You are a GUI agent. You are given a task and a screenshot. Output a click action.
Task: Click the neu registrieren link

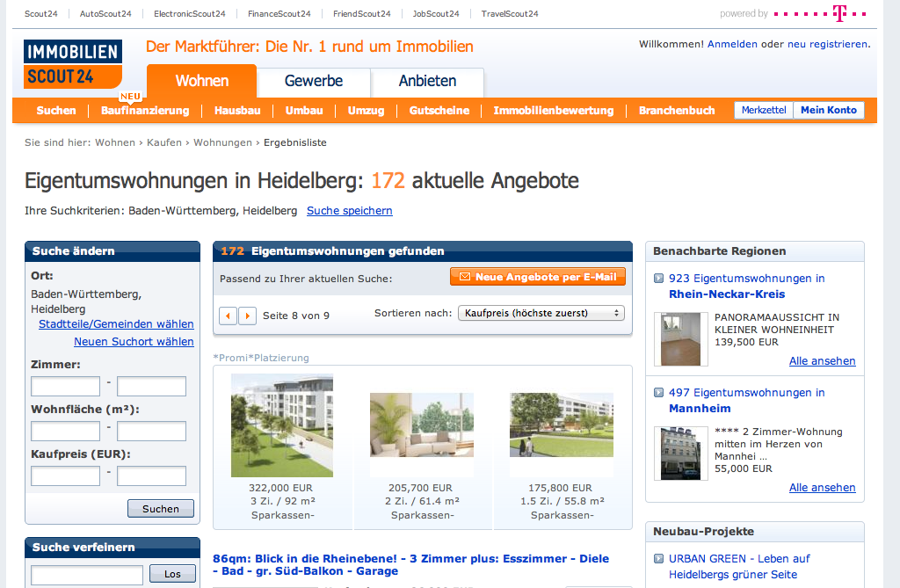[827, 44]
